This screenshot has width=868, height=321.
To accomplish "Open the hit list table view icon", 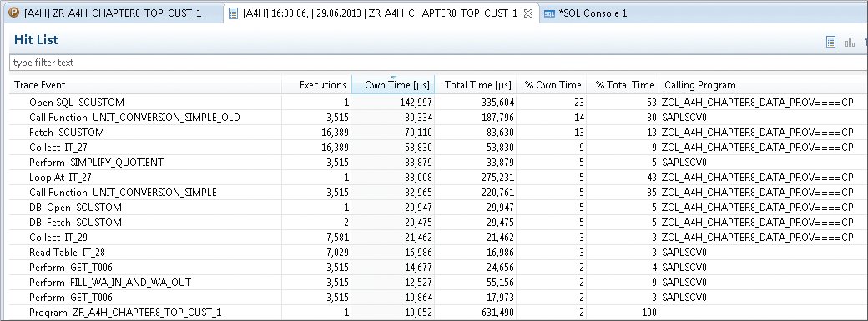I will pyautogui.click(x=830, y=42).
